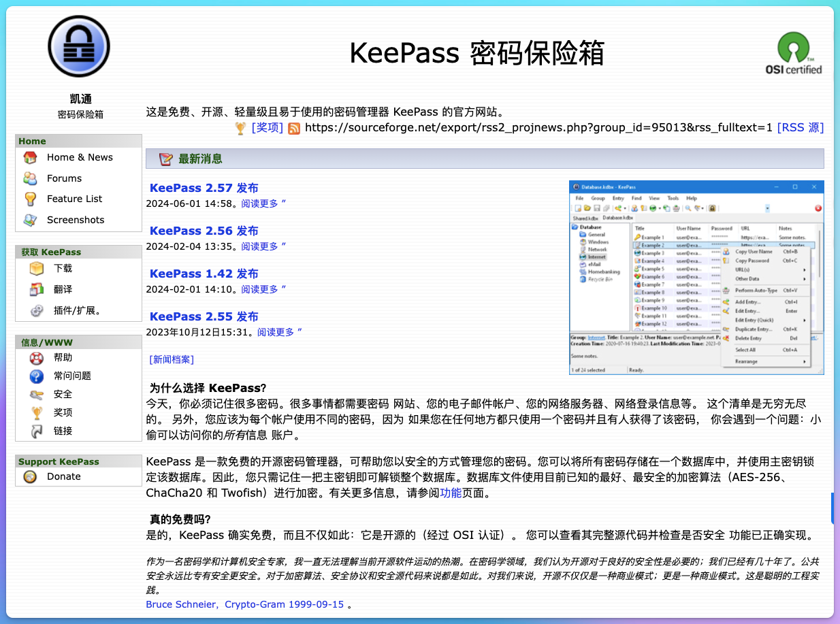Open the Forums link
840x624 pixels.
(64, 178)
